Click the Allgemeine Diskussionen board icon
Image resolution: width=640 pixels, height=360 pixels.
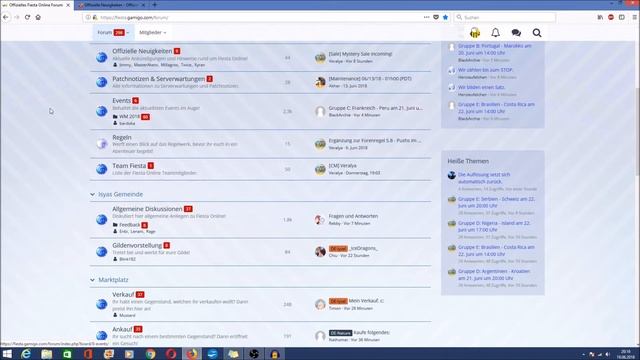[x=102, y=220]
